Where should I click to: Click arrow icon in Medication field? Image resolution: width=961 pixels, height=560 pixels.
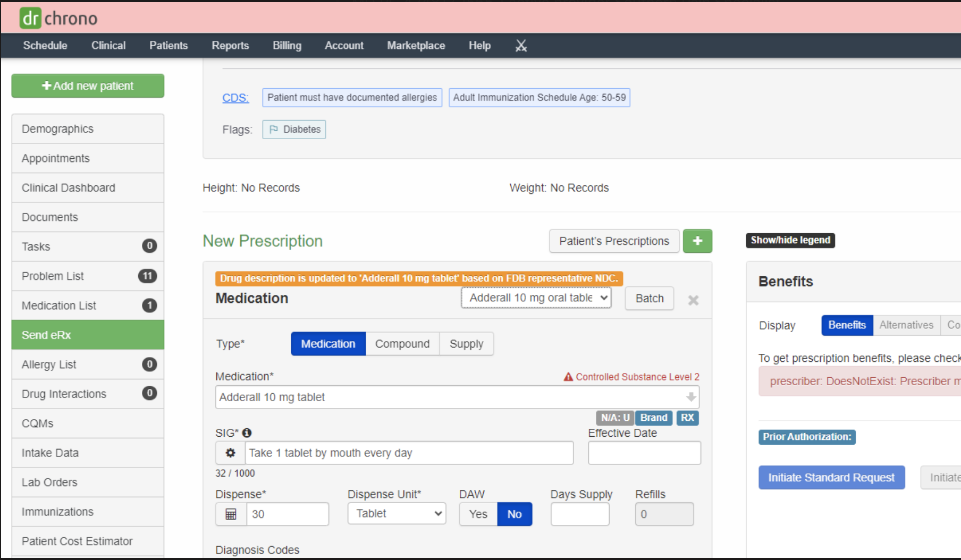[x=690, y=397]
